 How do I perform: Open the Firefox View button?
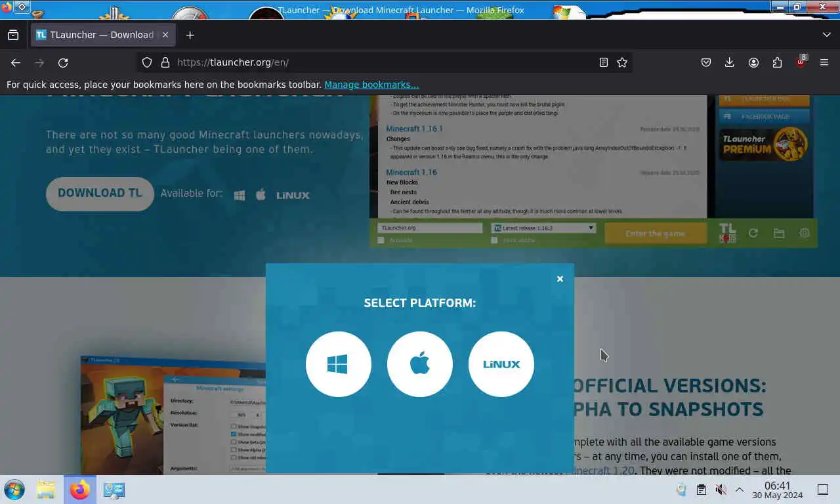13,35
